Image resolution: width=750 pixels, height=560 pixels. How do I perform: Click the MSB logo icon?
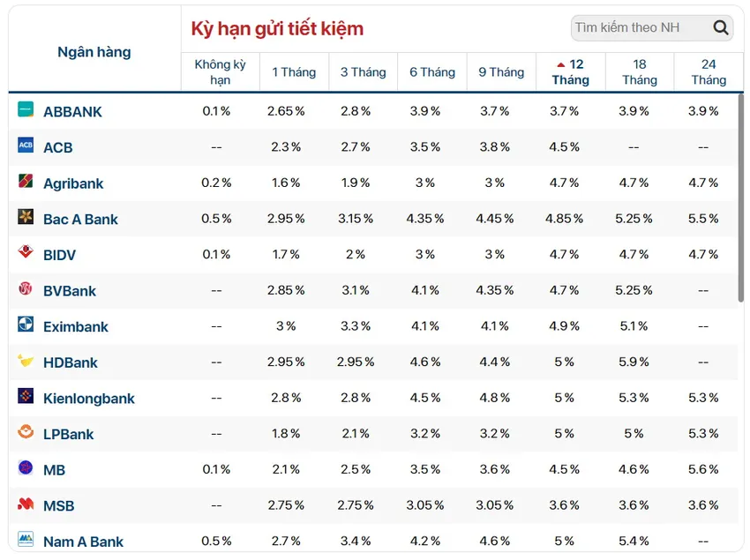click(26, 504)
